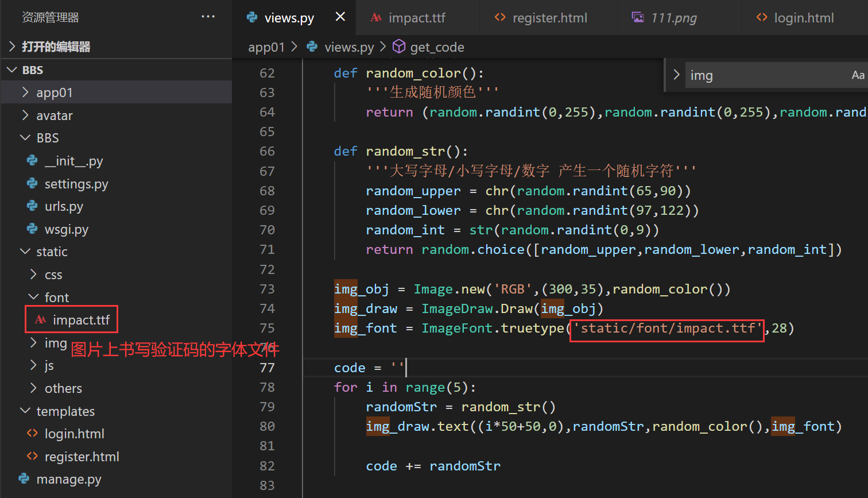
Task: Click Python icon beside manage.py
Action: pyautogui.click(x=24, y=478)
